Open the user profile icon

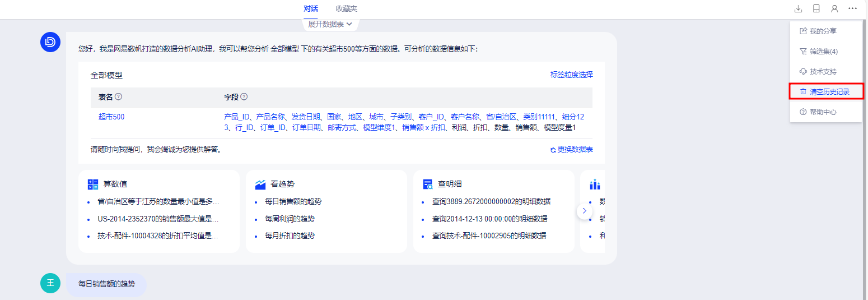coord(834,9)
